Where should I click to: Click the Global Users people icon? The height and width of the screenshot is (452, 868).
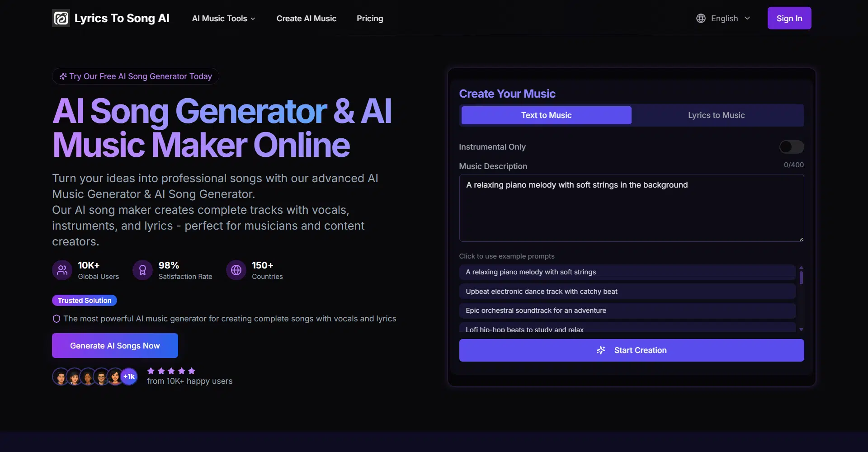click(62, 270)
